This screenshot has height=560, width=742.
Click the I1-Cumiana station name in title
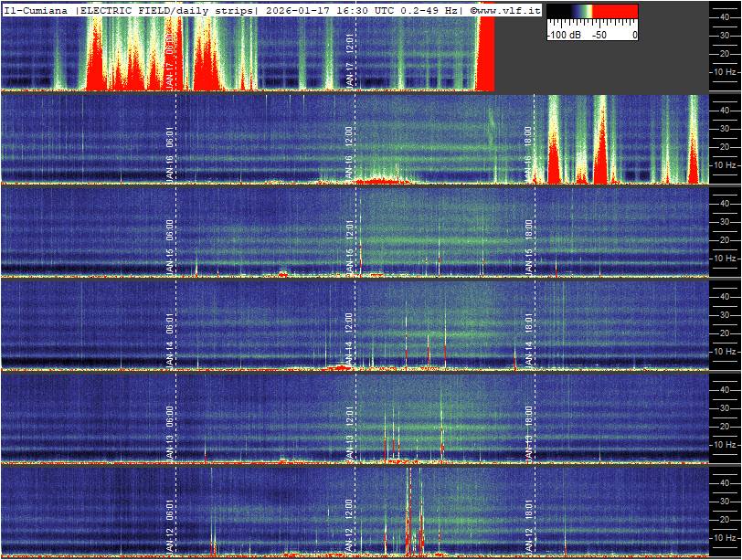(x=37, y=9)
